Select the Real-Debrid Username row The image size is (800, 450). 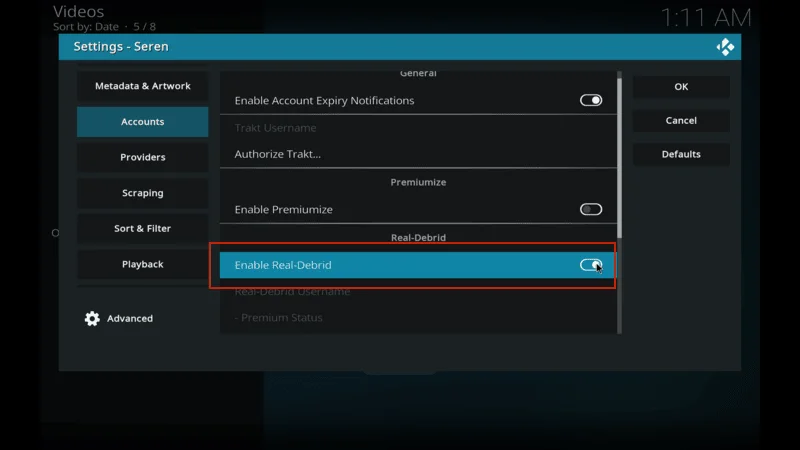tap(418, 291)
